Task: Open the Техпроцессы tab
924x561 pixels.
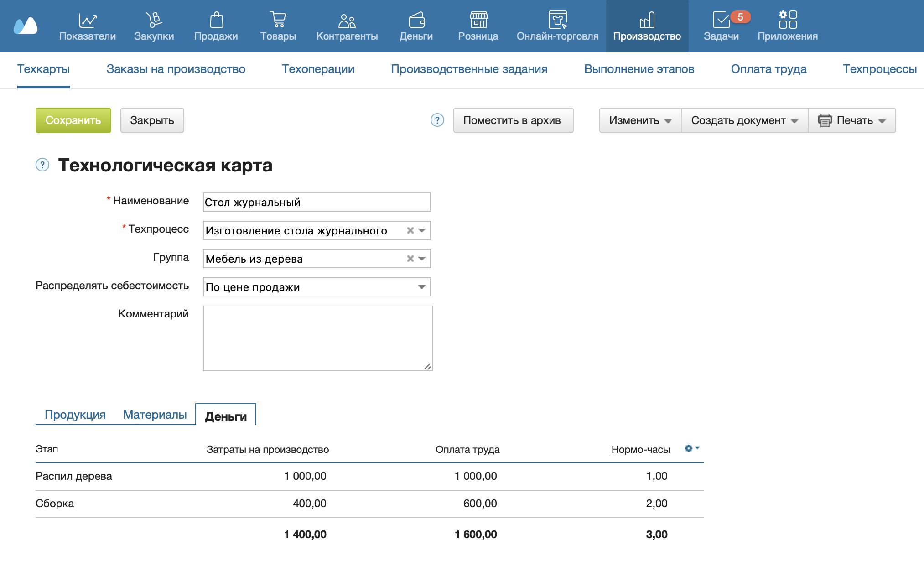Action: point(880,69)
